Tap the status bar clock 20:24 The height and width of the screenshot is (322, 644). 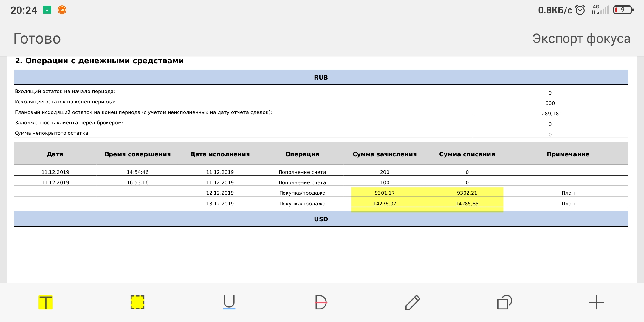tap(24, 10)
